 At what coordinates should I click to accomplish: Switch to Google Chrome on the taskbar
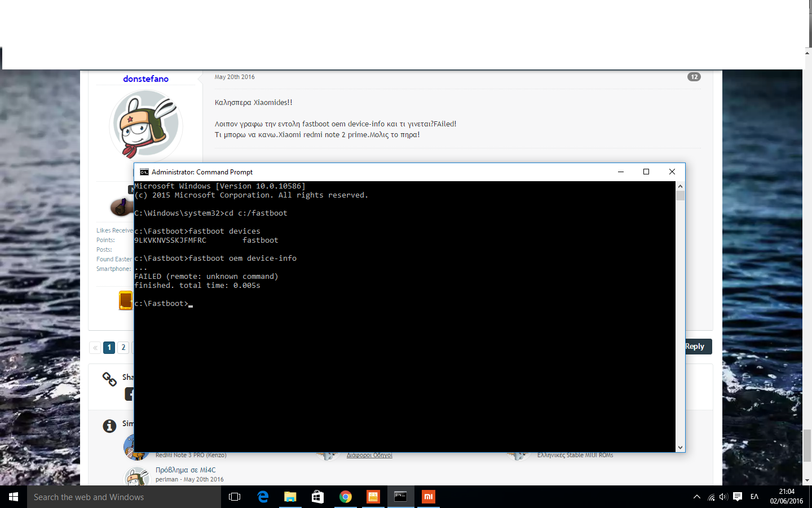click(346, 497)
